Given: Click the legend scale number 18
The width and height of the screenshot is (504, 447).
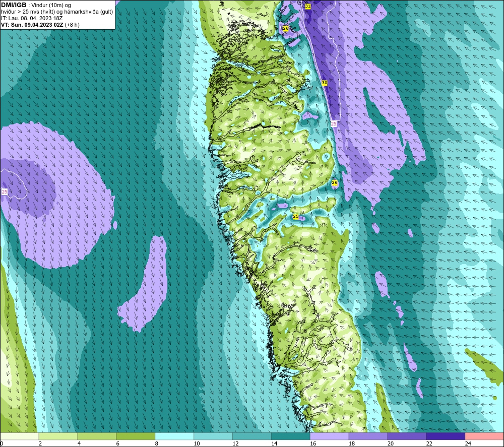Looking at the screenshot, I should (352, 443).
